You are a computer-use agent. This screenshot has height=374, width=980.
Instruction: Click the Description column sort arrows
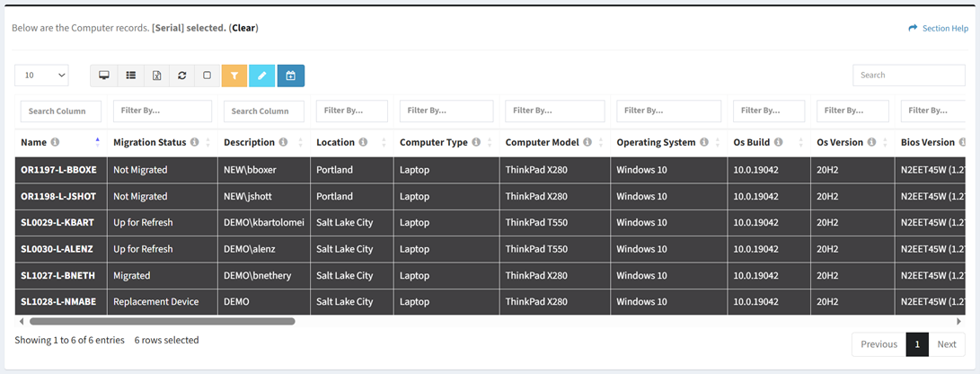click(x=301, y=143)
